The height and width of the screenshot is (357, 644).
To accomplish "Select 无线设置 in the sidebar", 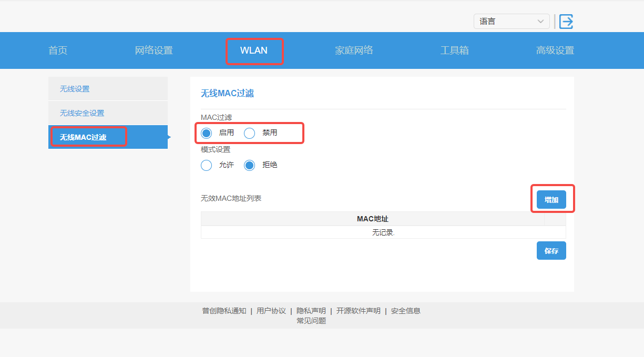I will coord(75,89).
